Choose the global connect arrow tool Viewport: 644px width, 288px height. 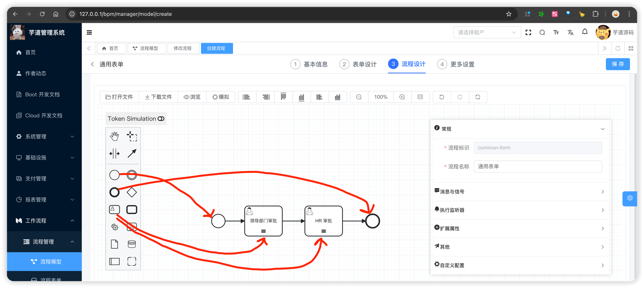point(132,153)
